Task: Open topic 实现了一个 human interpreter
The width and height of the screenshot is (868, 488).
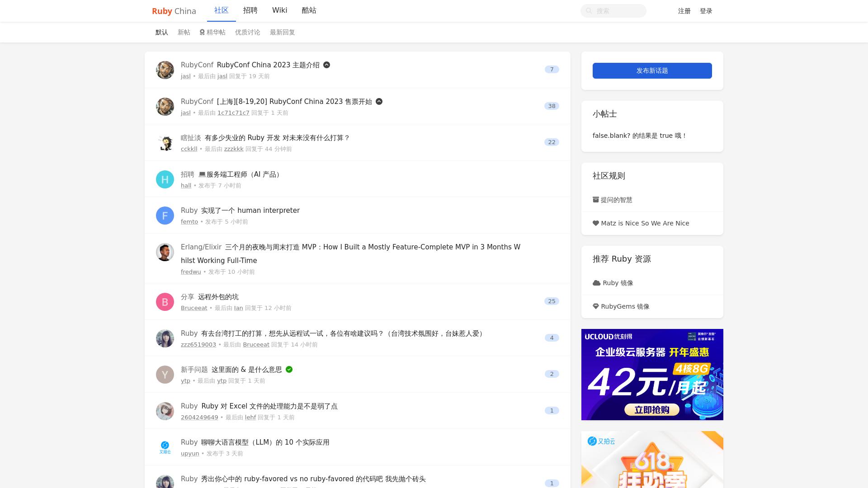Action: coord(250,211)
